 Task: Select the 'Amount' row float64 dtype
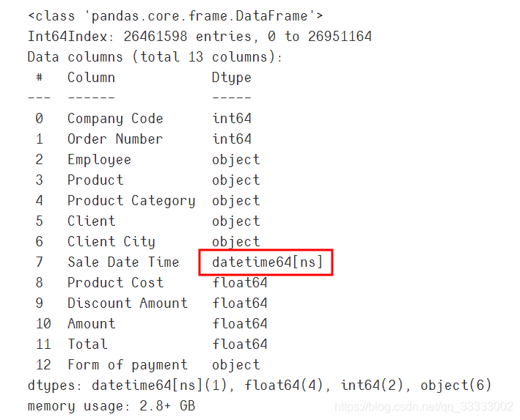(x=239, y=323)
